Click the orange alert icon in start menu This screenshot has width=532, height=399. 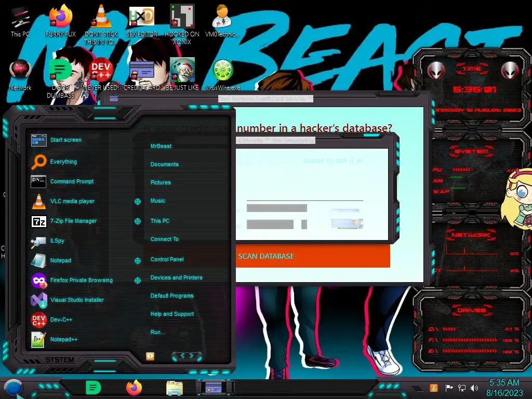click(150, 356)
